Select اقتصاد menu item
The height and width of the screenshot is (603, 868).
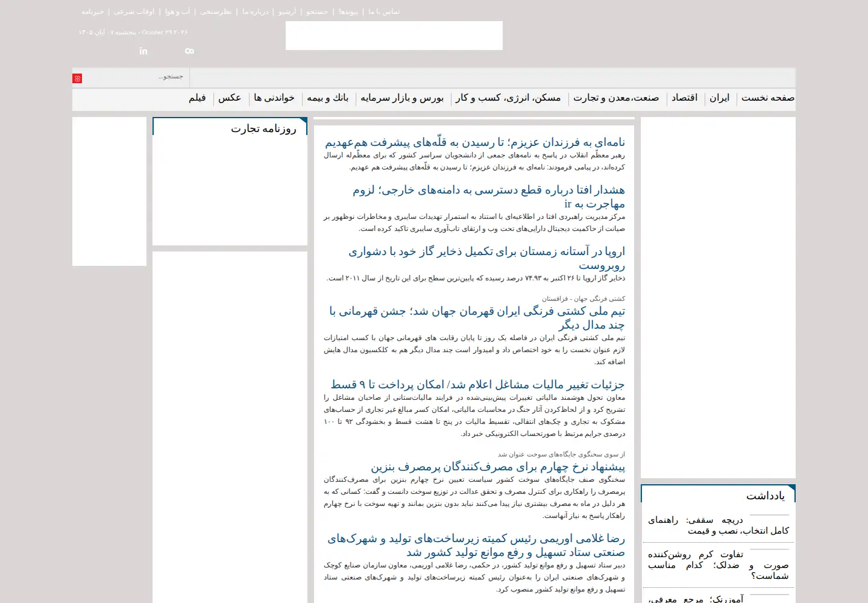click(x=685, y=98)
